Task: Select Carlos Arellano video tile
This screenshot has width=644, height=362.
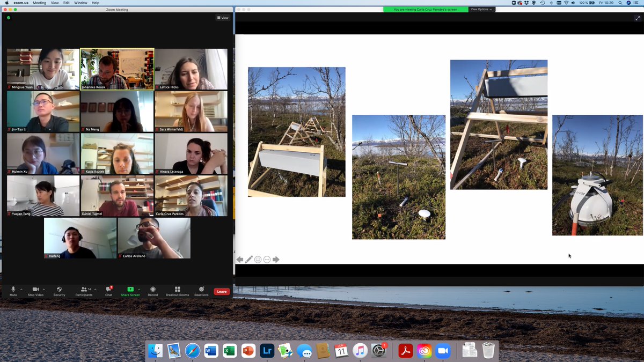Action: (x=154, y=238)
